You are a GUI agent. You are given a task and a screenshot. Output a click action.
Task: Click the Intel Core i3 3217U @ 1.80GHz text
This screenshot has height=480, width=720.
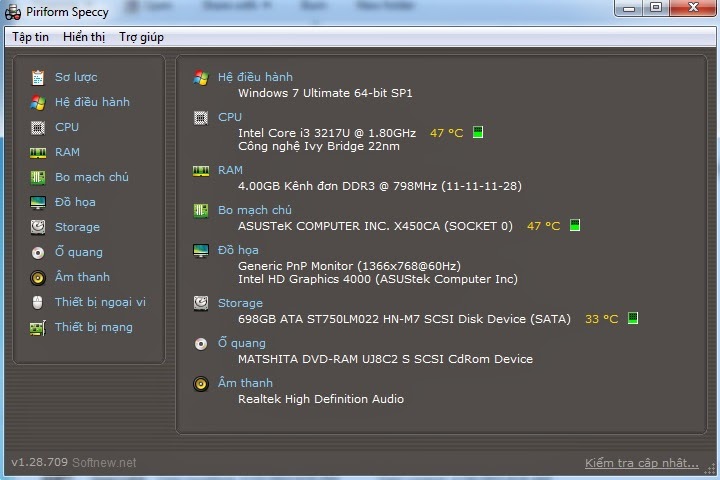click(327, 133)
